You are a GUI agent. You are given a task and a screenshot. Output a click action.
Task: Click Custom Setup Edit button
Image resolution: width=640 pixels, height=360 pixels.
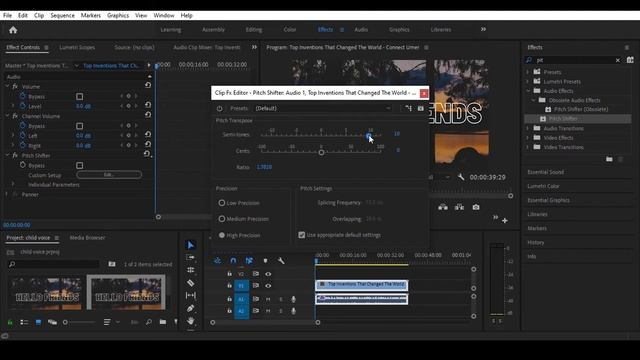109,175
